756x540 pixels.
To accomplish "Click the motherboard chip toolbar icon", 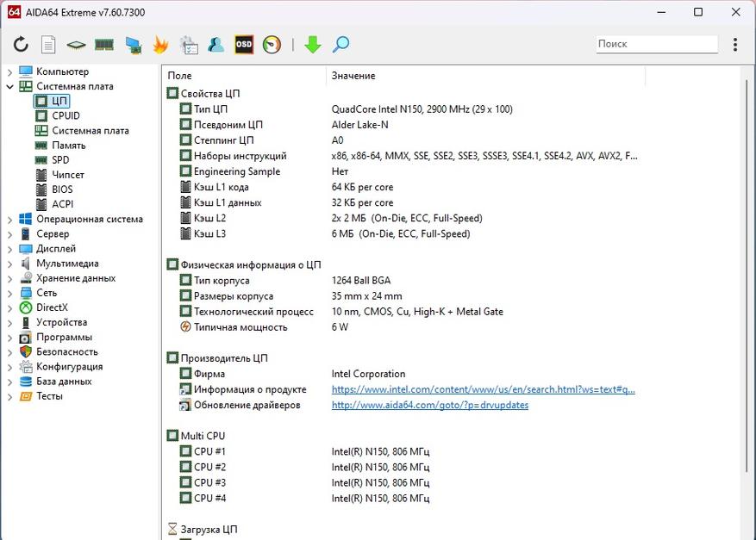I will [76, 45].
